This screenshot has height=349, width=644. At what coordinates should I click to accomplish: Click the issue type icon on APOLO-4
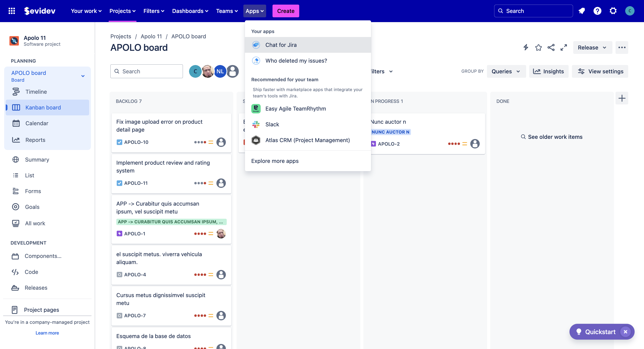[120, 275]
